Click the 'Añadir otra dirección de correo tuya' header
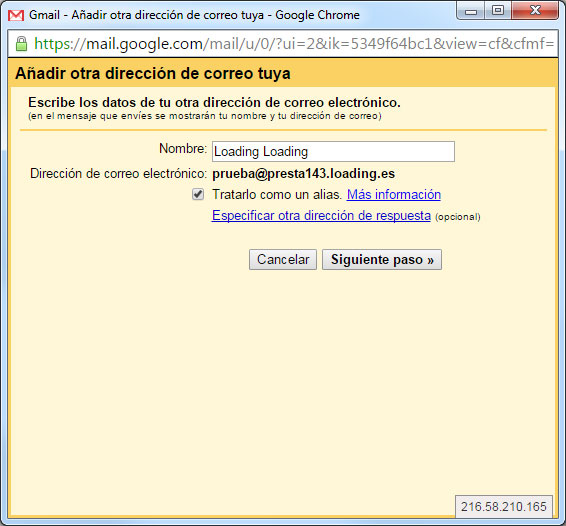The height and width of the screenshot is (526, 566). click(153, 73)
